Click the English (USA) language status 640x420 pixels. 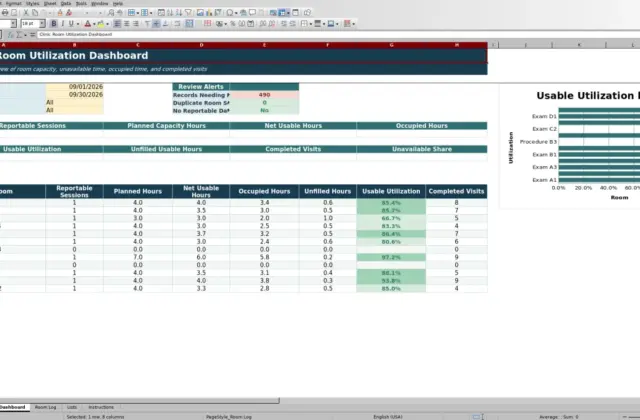pos(388,417)
